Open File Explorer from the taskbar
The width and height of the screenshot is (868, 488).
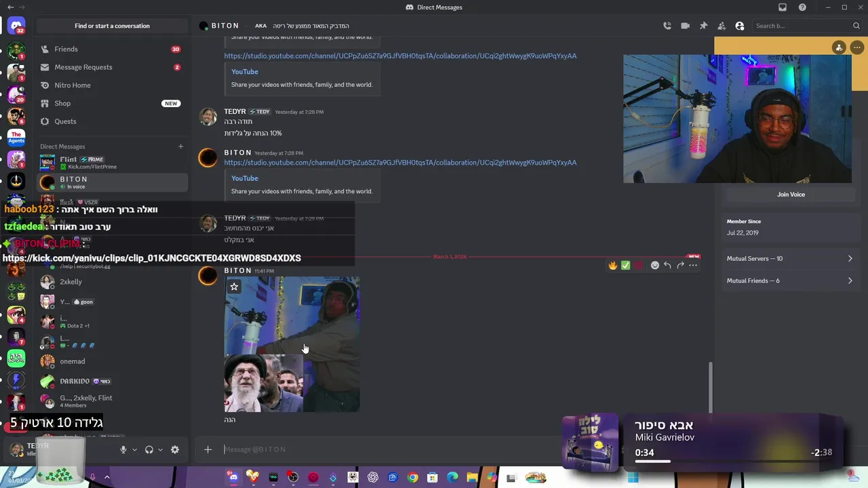pos(472,477)
